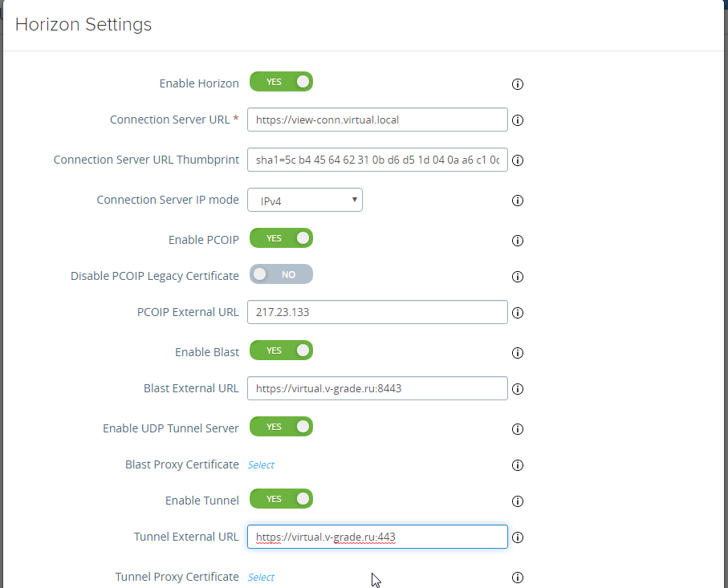This screenshot has width=728, height=588.
Task: Click info icon next to Enable Horizon
Action: [518, 84]
